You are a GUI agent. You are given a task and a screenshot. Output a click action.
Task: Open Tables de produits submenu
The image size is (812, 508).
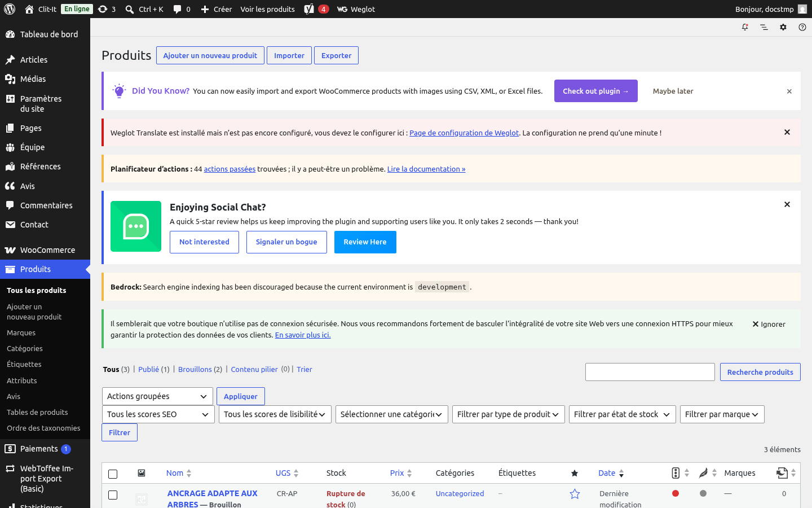(37, 413)
